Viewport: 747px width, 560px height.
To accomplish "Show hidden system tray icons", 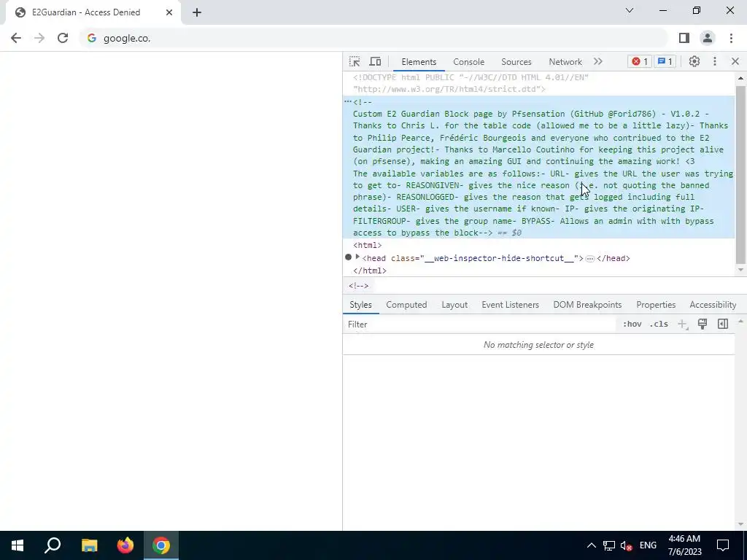I will (591, 545).
